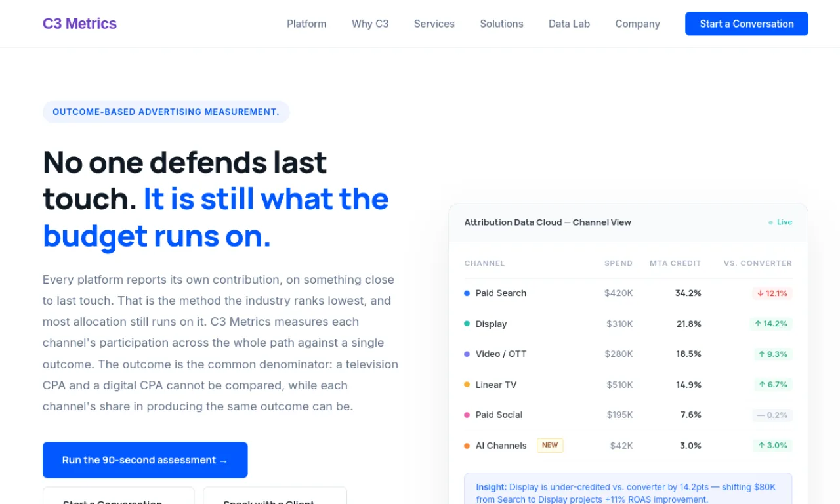Click the VS. CONVERTER column header
This screenshot has width=840, height=504.
pos(758,263)
